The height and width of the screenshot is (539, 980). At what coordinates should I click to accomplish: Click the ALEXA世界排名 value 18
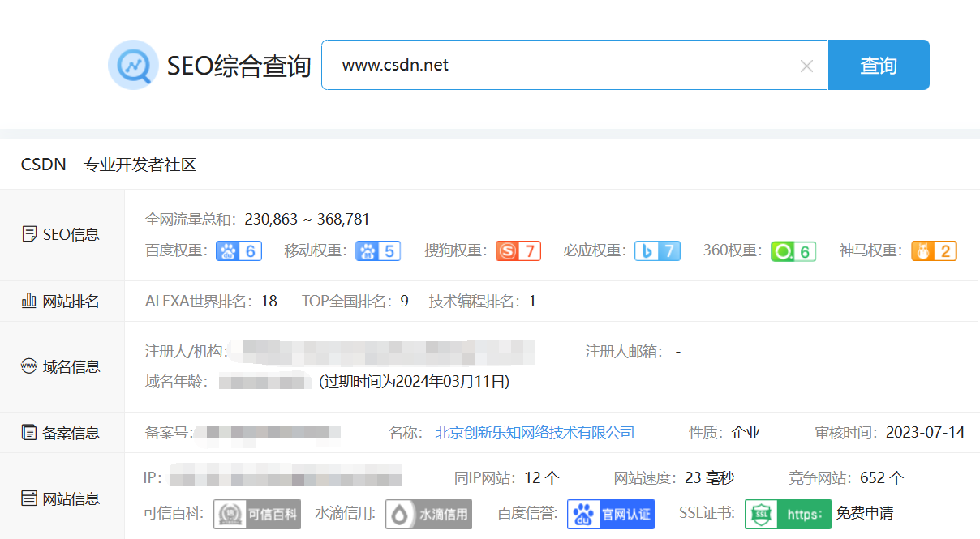pyautogui.click(x=269, y=302)
